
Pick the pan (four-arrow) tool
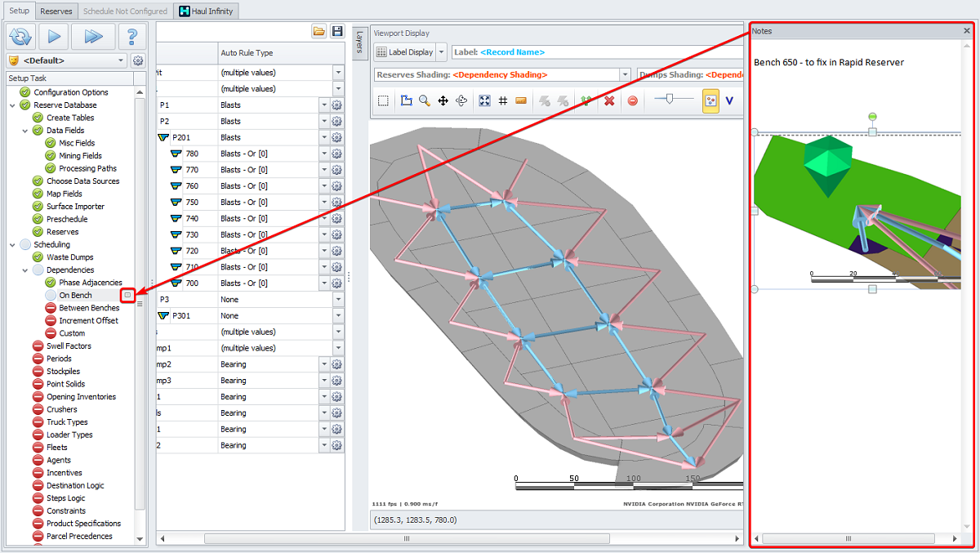(x=443, y=100)
